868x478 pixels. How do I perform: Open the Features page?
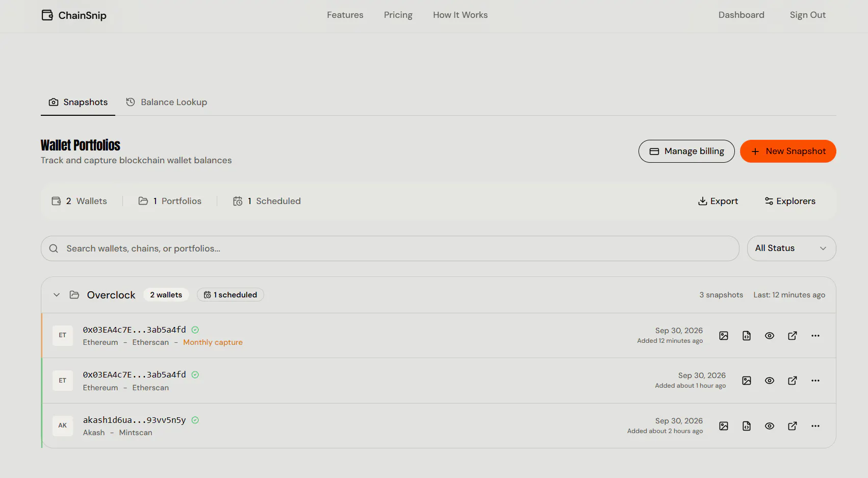(x=345, y=15)
